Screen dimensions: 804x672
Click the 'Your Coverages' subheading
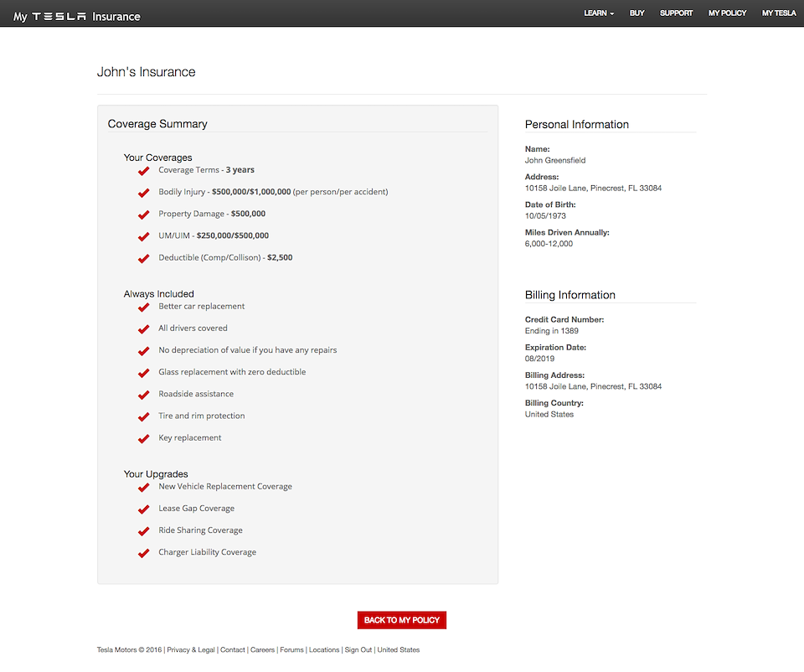point(158,158)
